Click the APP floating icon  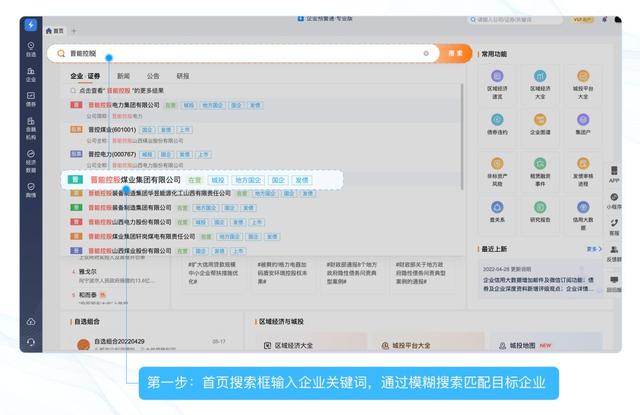(x=614, y=174)
